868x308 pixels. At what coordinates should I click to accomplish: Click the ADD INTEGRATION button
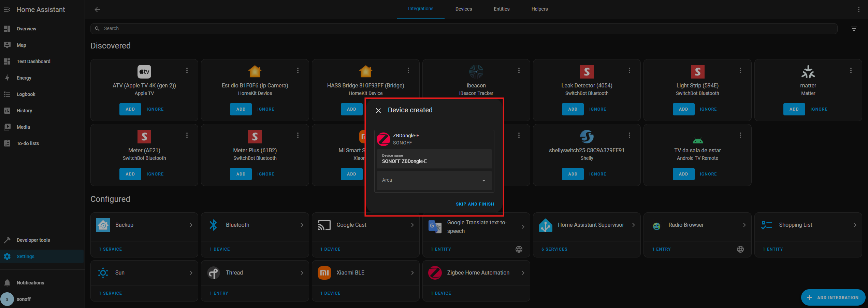coord(833,297)
